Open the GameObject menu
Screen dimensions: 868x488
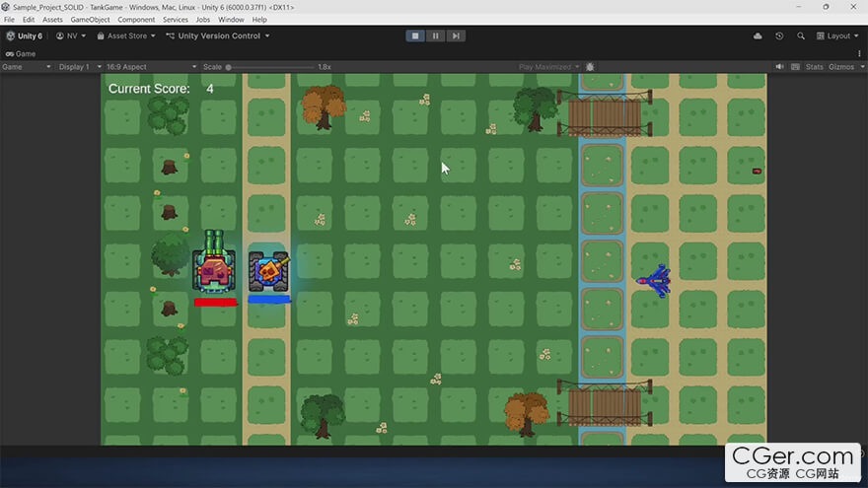pos(90,20)
